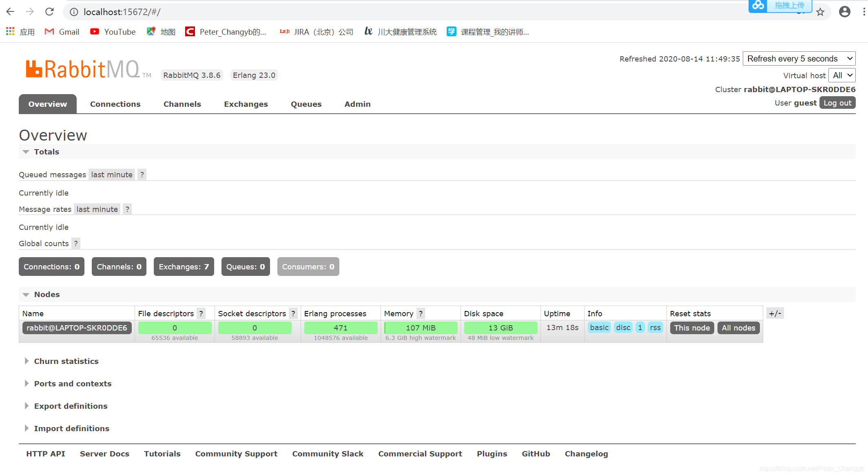The height and width of the screenshot is (476, 868).
Task: Click the RabbitMQ logo
Action: (83, 69)
